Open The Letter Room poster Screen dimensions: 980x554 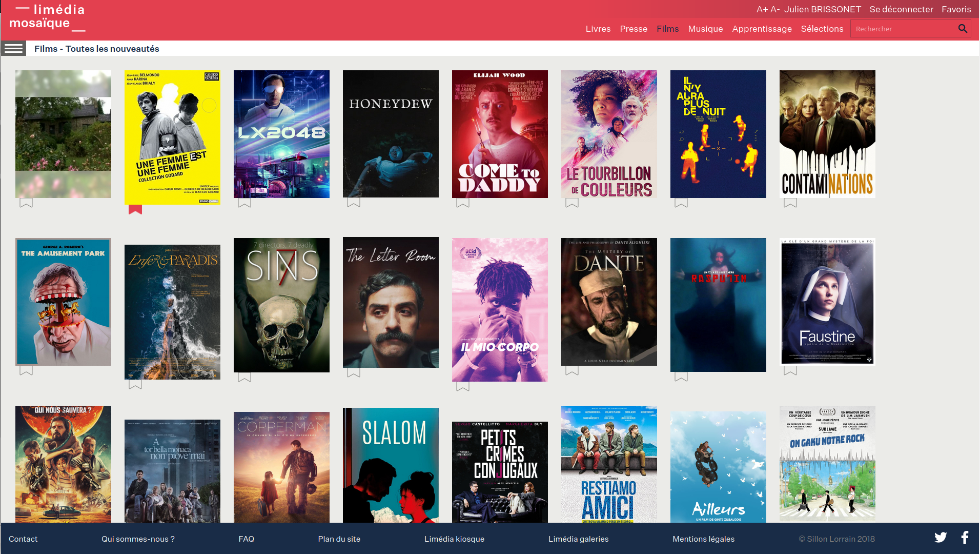pos(391,302)
